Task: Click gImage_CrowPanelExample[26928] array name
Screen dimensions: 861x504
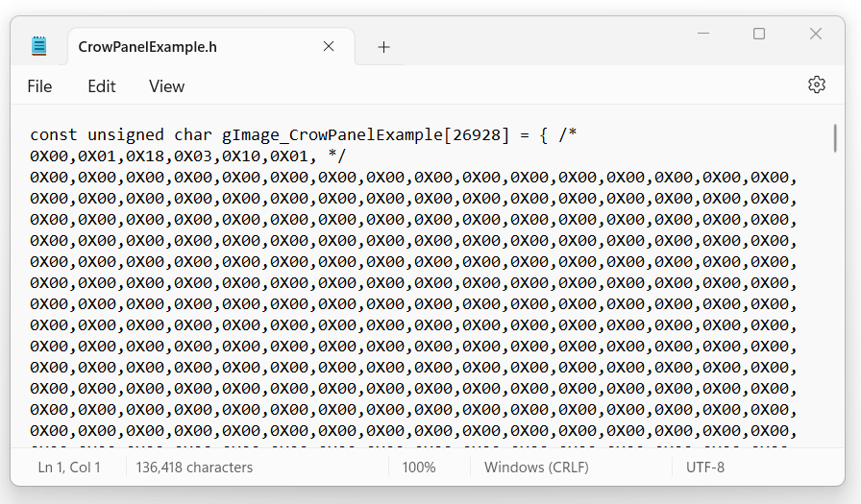Action: tap(366, 135)
